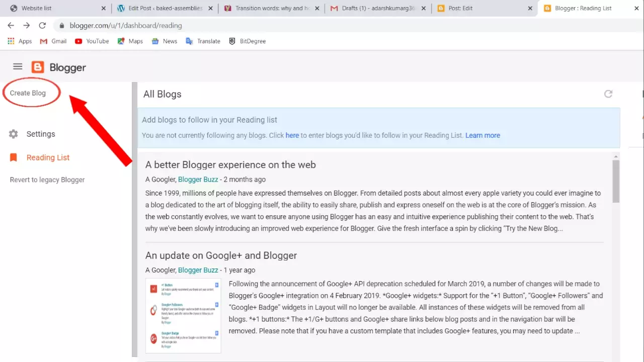644x362 pixels.
Task: Click the 'here' link to follow blogs
Action: pos(292,135)
